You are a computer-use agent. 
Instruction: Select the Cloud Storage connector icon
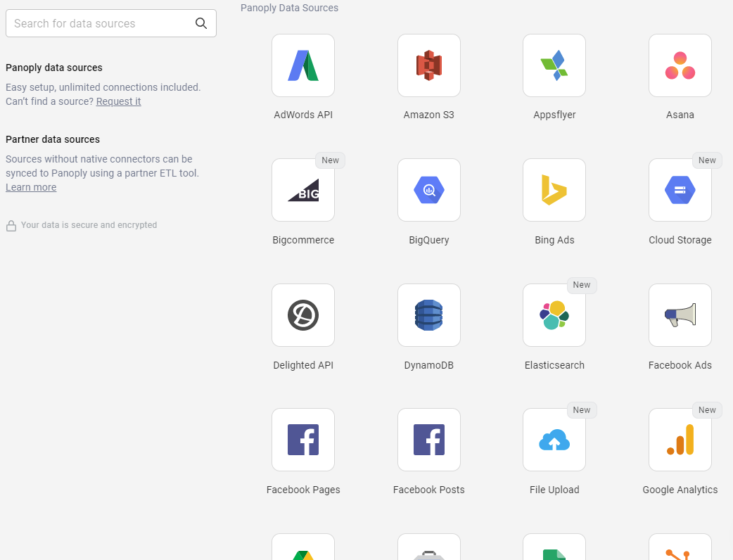tap(680, 190)
